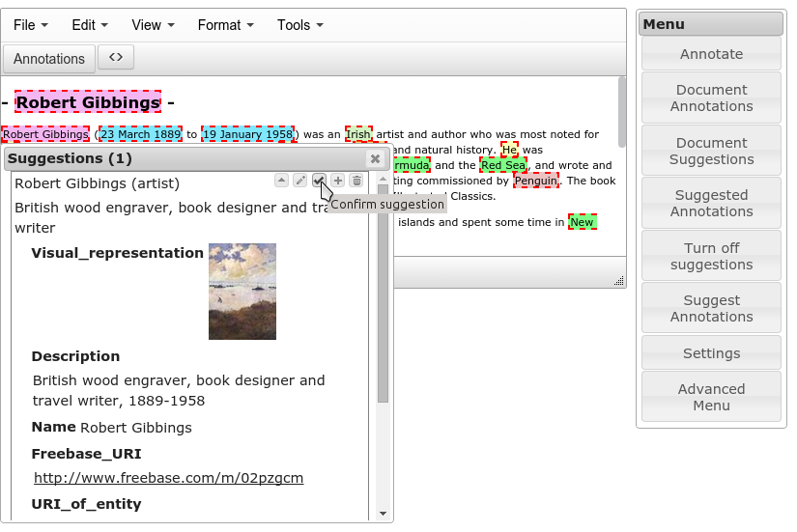Click the Visual_representation painting thumbnail
This screenshot has height=532, width=797.
(242, 292)
